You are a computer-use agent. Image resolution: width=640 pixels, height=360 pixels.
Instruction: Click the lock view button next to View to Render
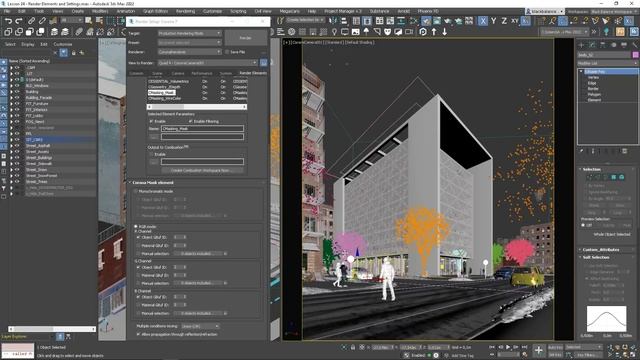[264, 63]
